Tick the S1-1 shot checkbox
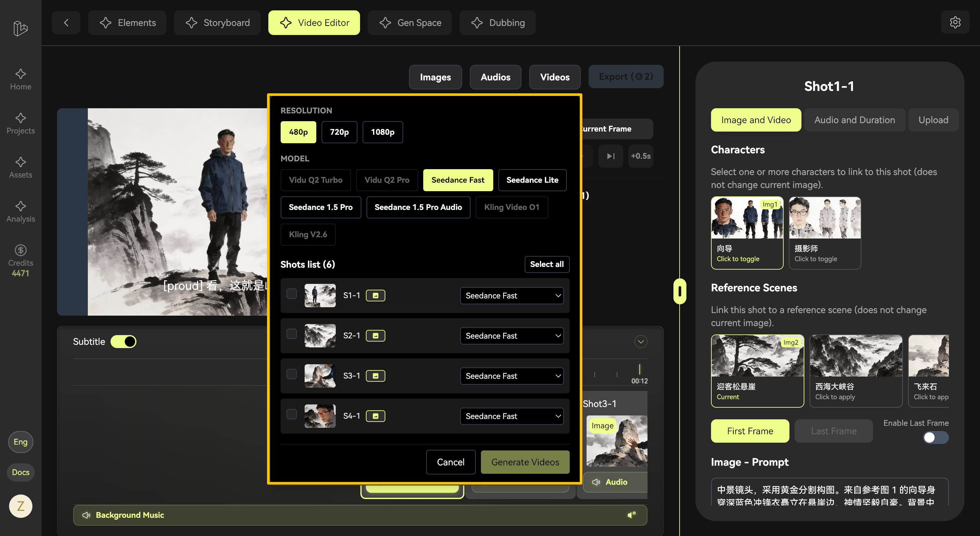This screenshot has height=536, width=980. 291,294
